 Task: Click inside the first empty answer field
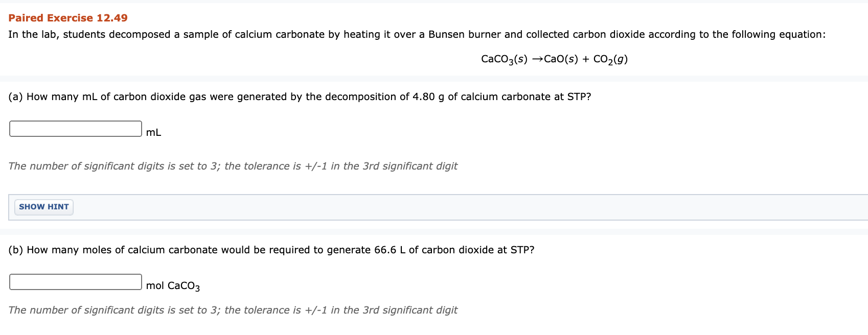(75, 128)
